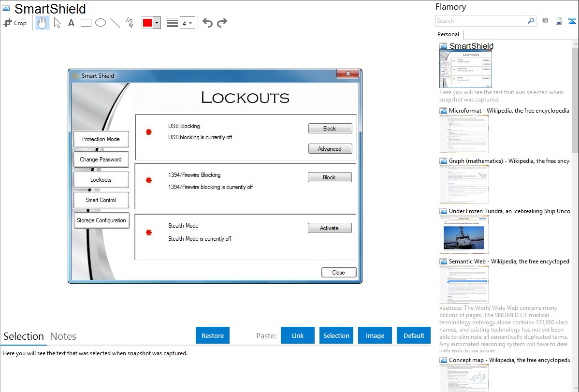Click the red USB Blocking status indicator
The image size is (579, 392).
tap(149, 132)
